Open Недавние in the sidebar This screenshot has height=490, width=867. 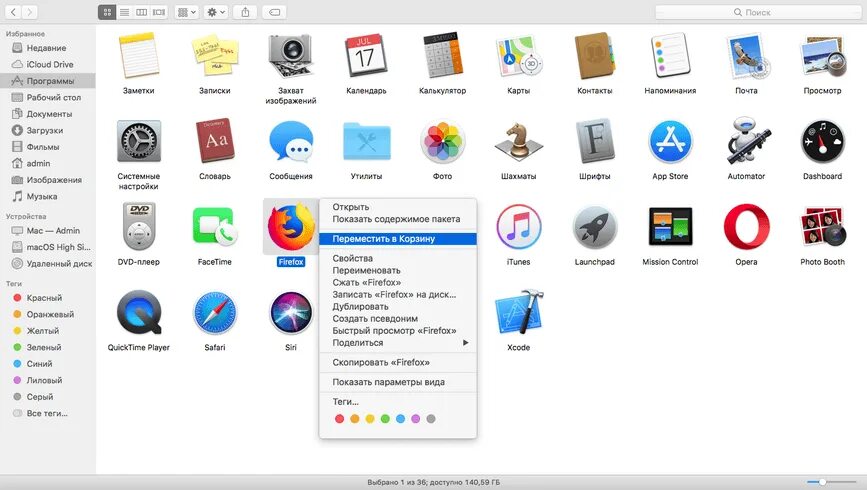click(48, 48)
